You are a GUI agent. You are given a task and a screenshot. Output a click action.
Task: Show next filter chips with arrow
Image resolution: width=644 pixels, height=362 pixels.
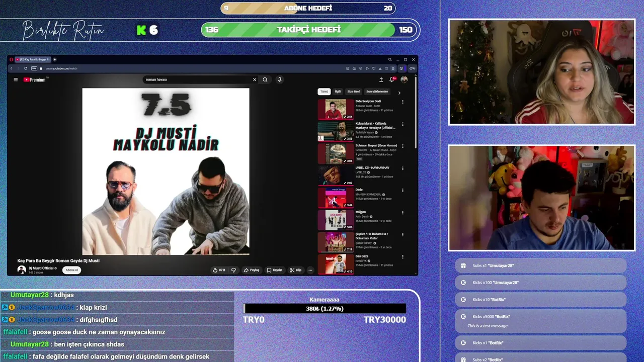(399, 93)
